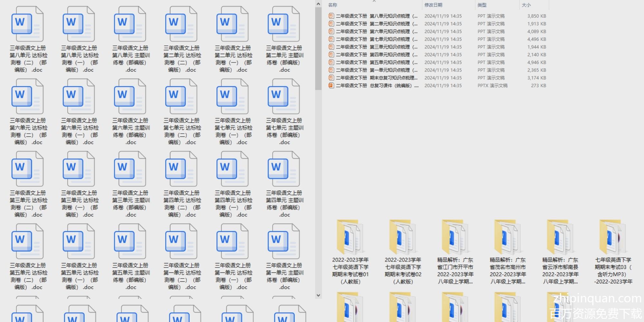
Task: Open folder icon 精品解析：广东省江门市开平市
Action: pos(455,237)
